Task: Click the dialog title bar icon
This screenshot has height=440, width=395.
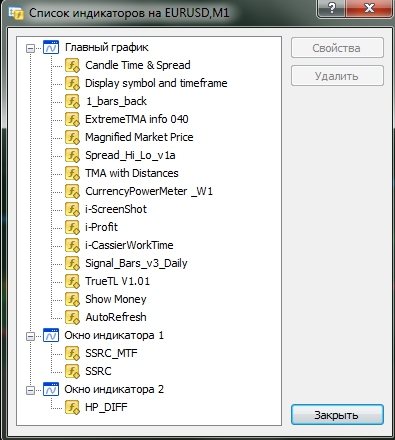Action: pos(16,13)
